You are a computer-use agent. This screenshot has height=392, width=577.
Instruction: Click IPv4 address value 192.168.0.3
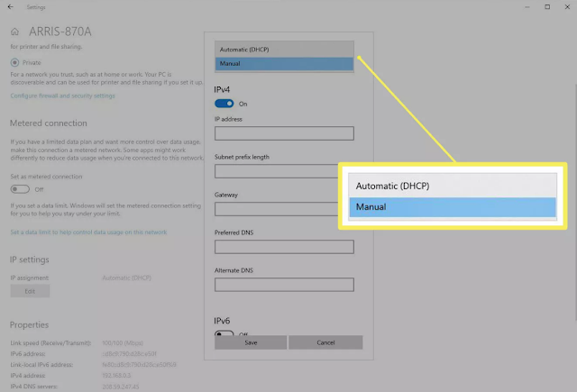(x=116, y=376)
